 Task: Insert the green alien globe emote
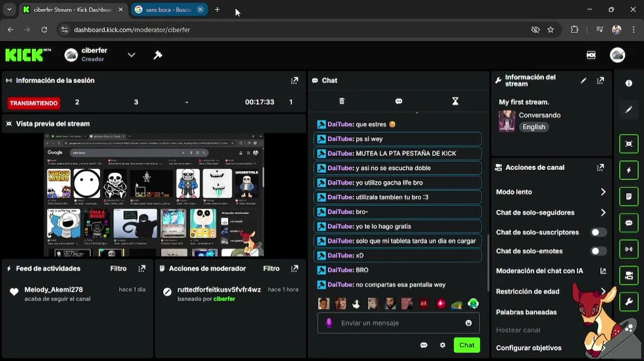(473, 304)
